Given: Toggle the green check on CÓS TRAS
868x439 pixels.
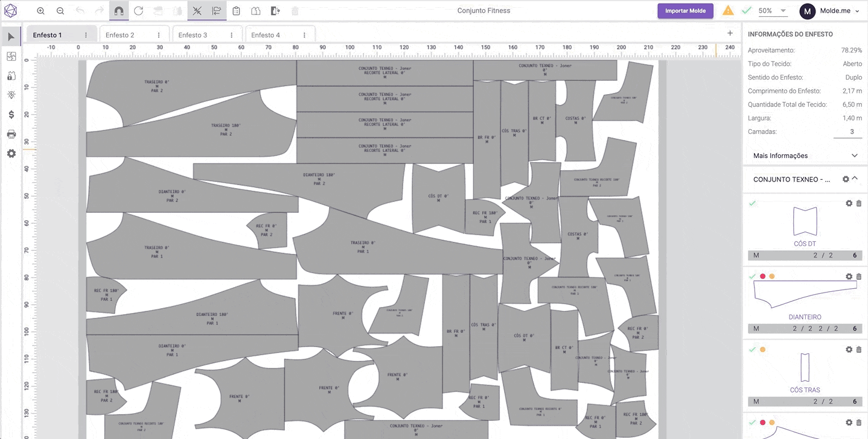Looking at the screenshot, I should [x=752, y=349].
